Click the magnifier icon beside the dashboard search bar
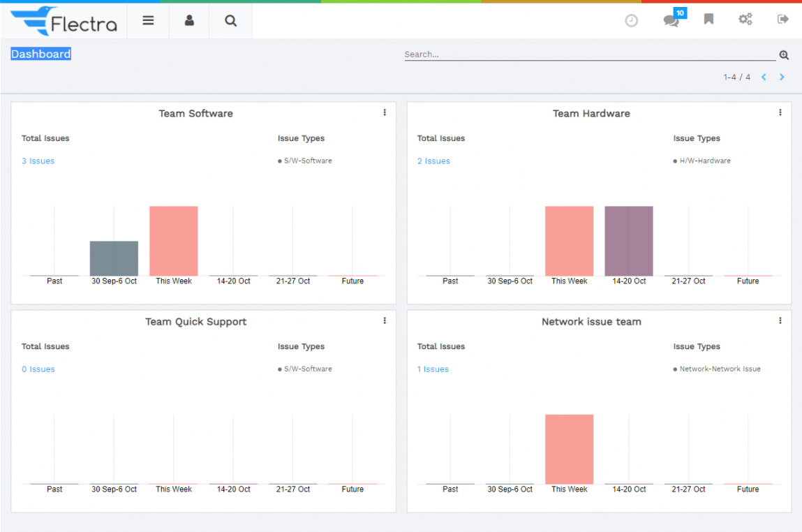Image resolution: width=802 pixels, height=532 pixels. [x=784, y=54]
